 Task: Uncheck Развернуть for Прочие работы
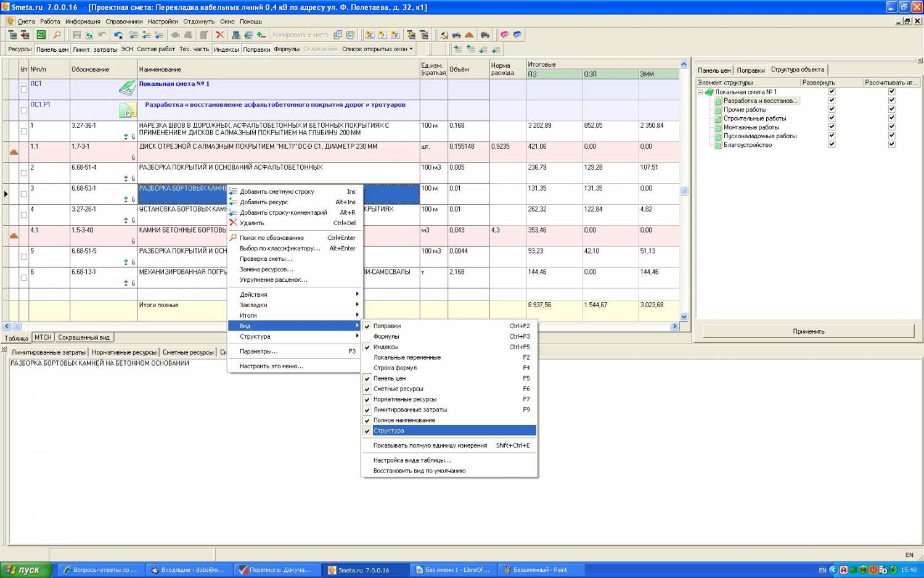click(832, 109)
